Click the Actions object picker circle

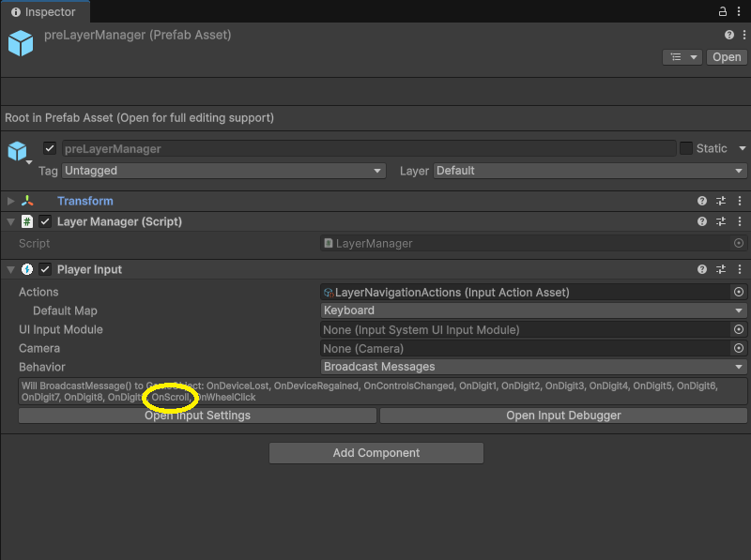point(740,292)
